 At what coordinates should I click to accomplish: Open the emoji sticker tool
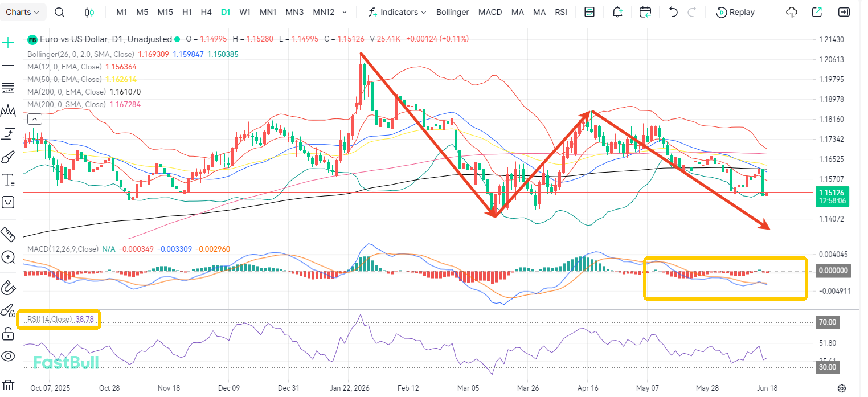pos(8,202)
